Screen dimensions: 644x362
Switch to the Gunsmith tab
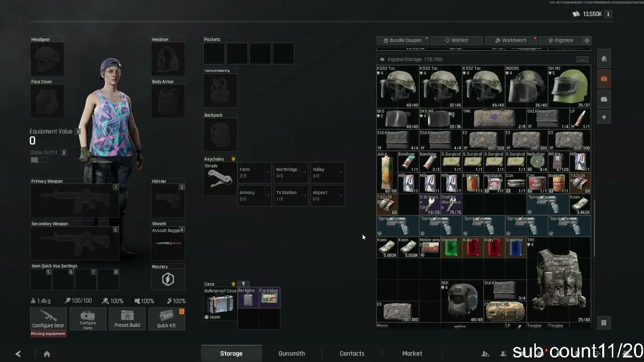pyautogui.click(x=292, y=353)
